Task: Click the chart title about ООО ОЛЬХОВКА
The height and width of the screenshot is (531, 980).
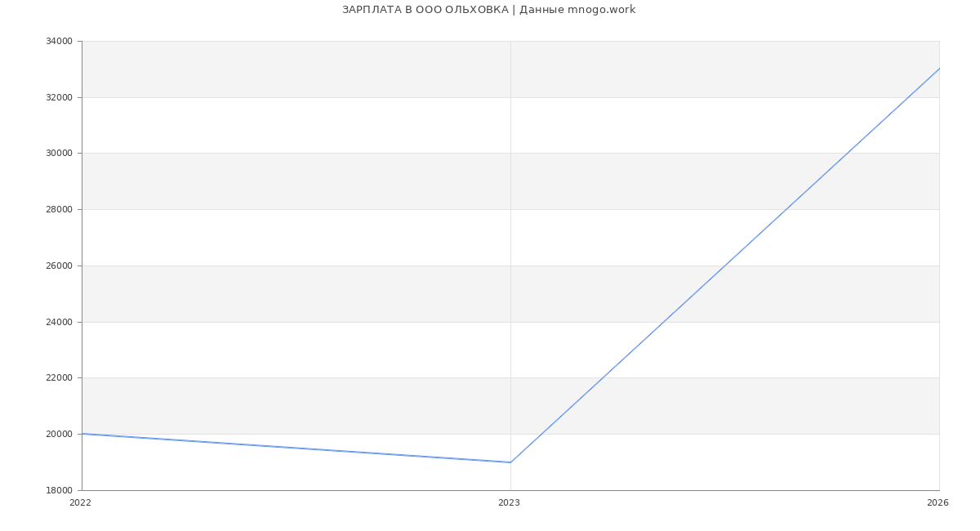Action: click(x=488, y=10)
